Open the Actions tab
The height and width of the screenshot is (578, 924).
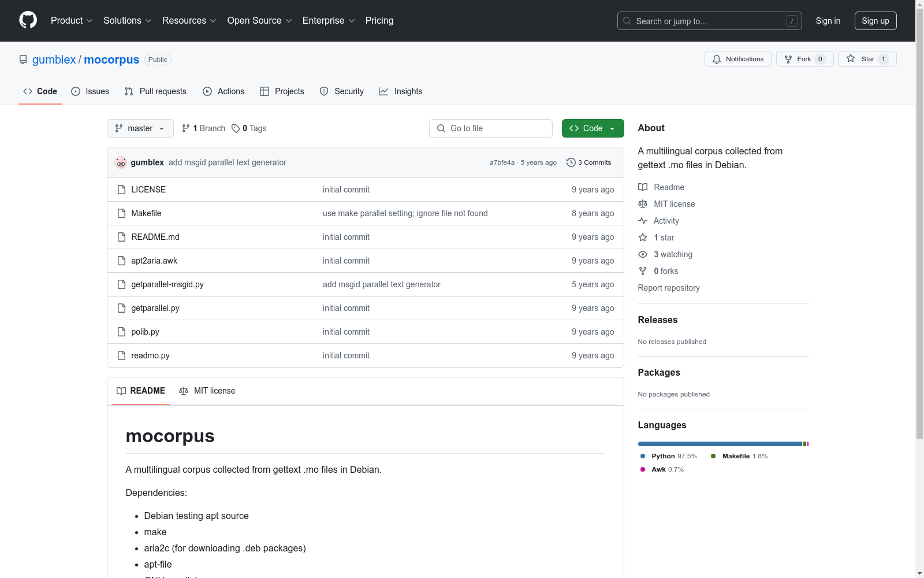(x=223, y=91)
